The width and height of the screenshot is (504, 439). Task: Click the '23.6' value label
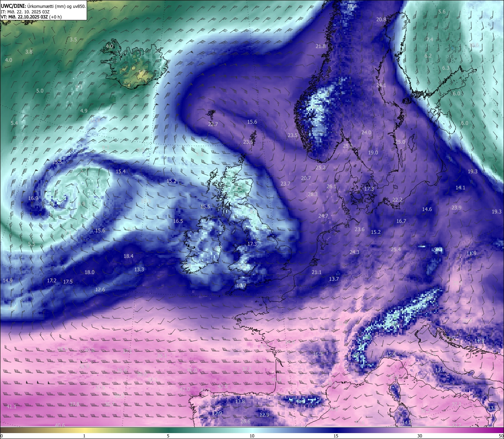tap(359, 229)
